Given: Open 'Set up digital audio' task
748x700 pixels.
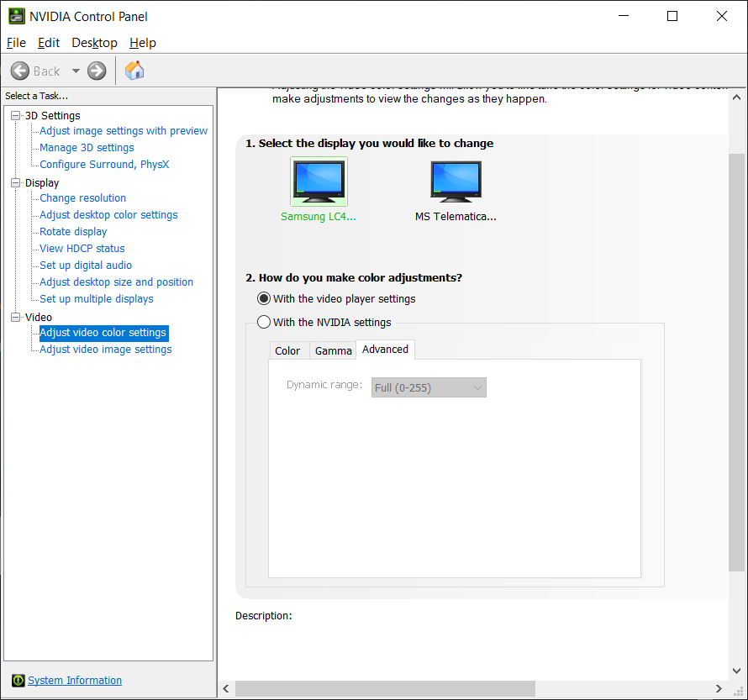Looking at the screenshot, I should (x=86, y=265).
